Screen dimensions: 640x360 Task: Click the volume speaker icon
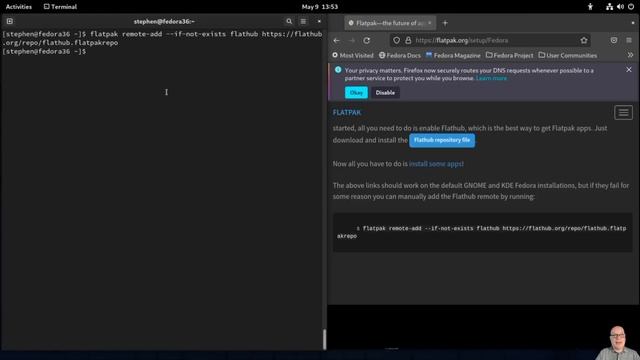(x=620, y=7)
